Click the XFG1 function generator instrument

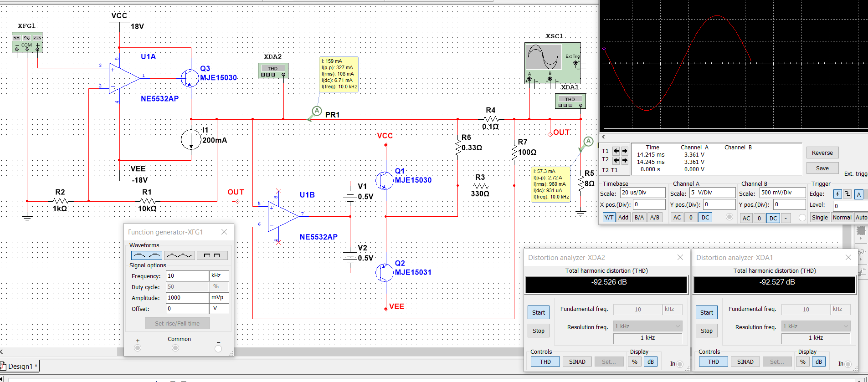(x=27, y=42)
